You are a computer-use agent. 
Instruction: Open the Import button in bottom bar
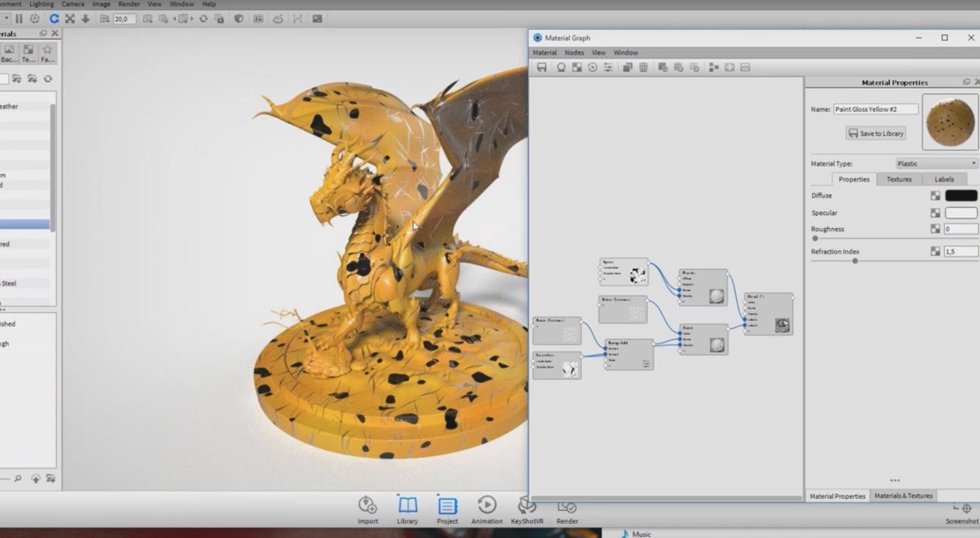pyautogui.click(x=367, y=510)
